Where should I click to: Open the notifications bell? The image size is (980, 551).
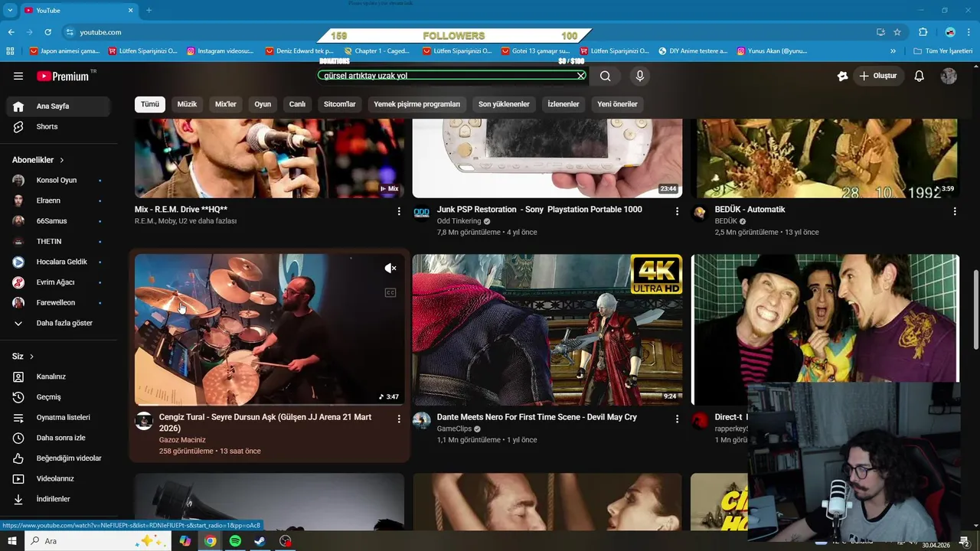[920, 76]
